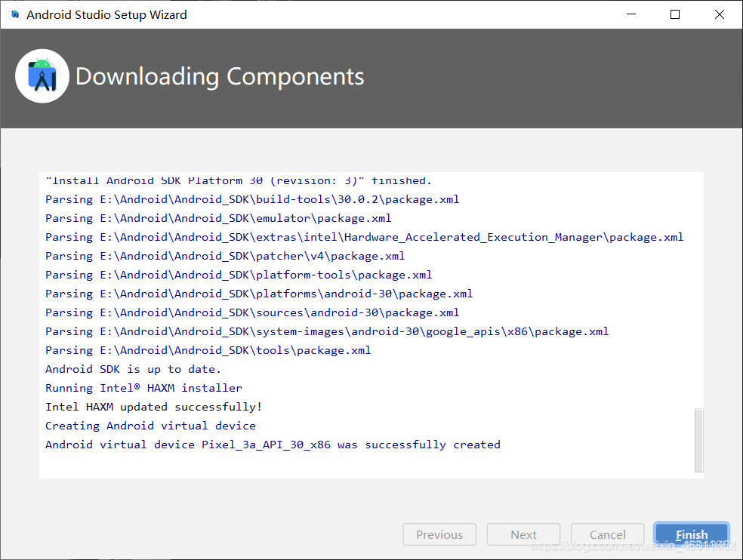Image resolution: width=743 pixels, height=560 pixels.
Task: Click 'Intel HAXM updated successfully!' message
Action: point(153,407)
